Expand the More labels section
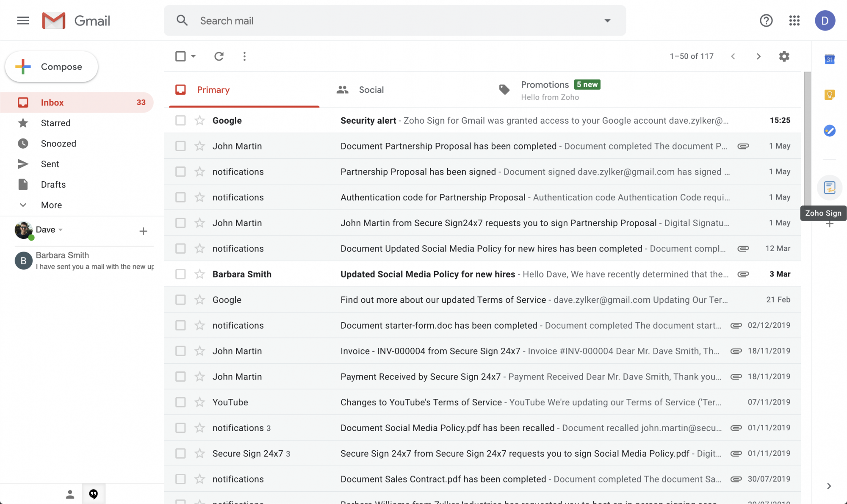Screen dimensions: 847x504 pos(51,205)
